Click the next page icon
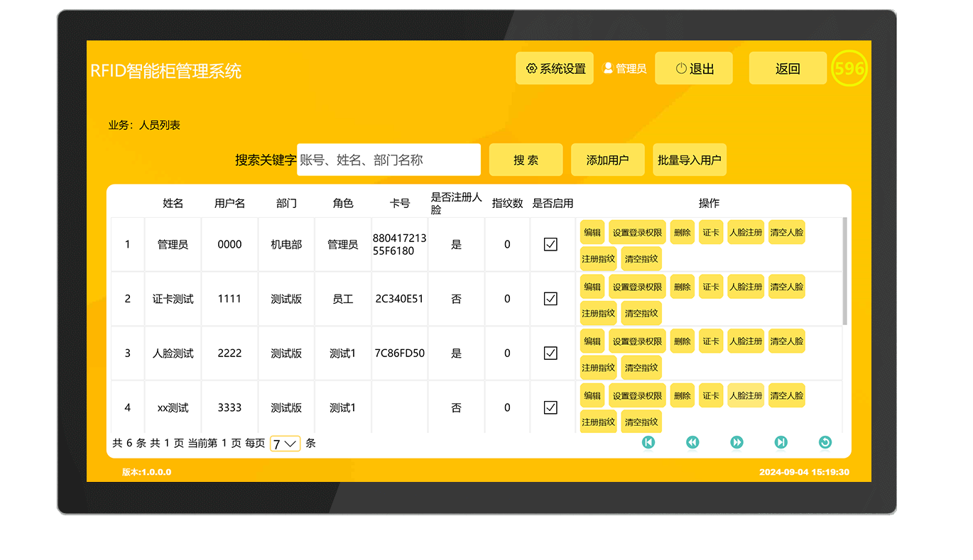Screen dimensions: 973x560 click(x=736, y=442)
